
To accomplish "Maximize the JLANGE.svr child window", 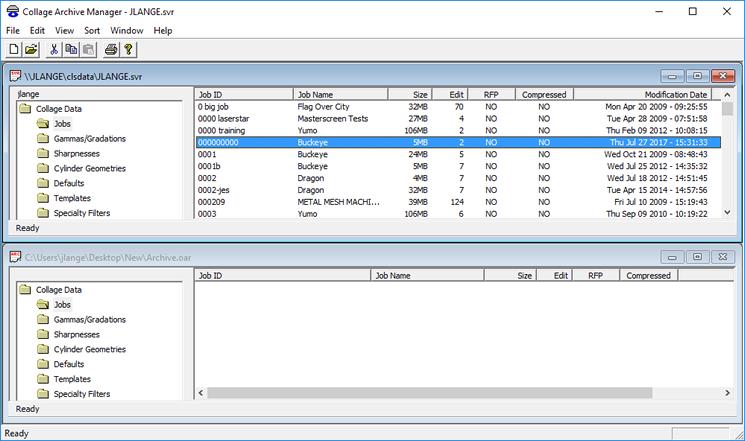I will (x=697, y=76).
